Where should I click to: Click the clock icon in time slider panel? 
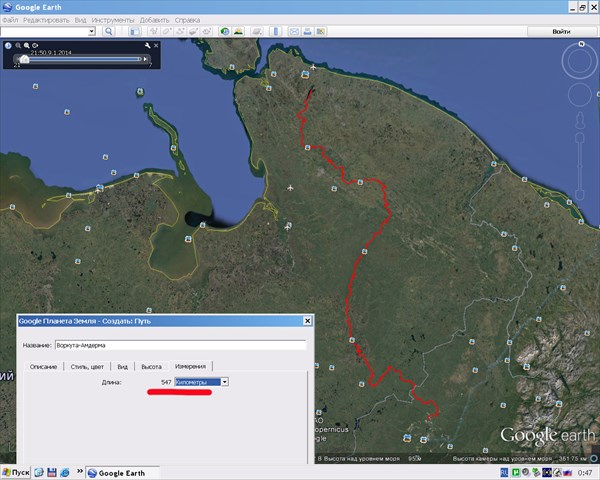point(8,46)
